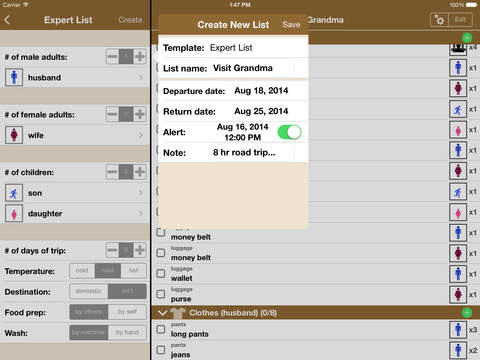Image resolution: width=480 pixels, height=360 pixels.
Task: Tap the daughter pink figure icon
Action: (x=14, y=213)
